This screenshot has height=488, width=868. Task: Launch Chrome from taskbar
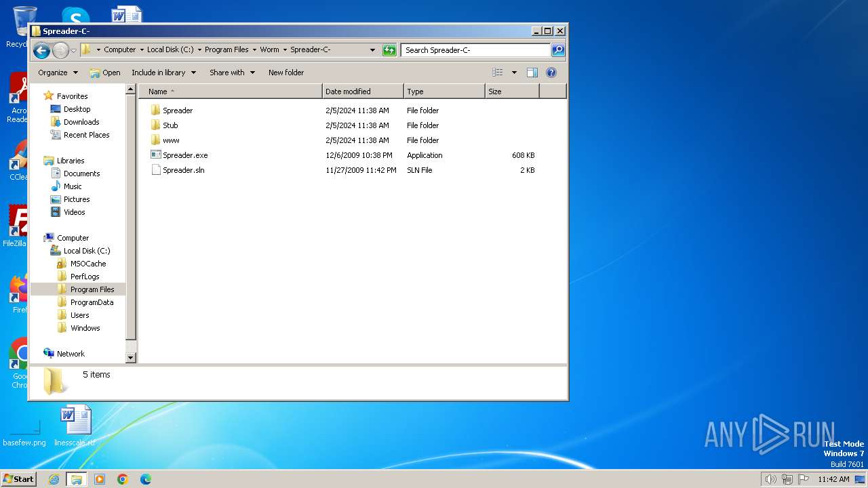click(x=123, y=479)
